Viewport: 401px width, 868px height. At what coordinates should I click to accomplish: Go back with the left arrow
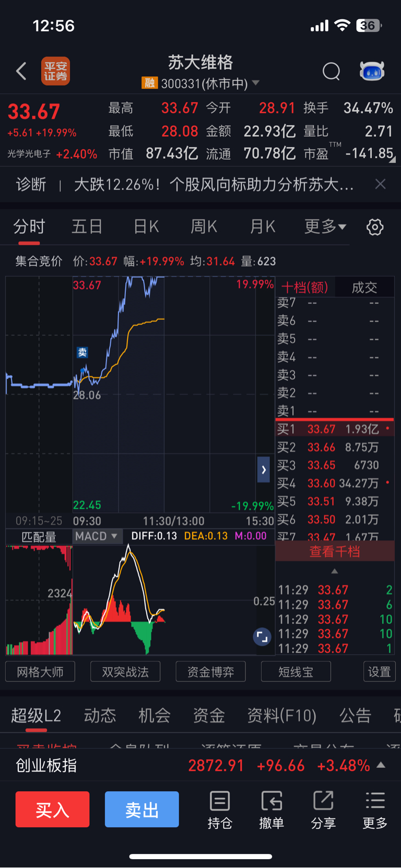coord(21,71)
